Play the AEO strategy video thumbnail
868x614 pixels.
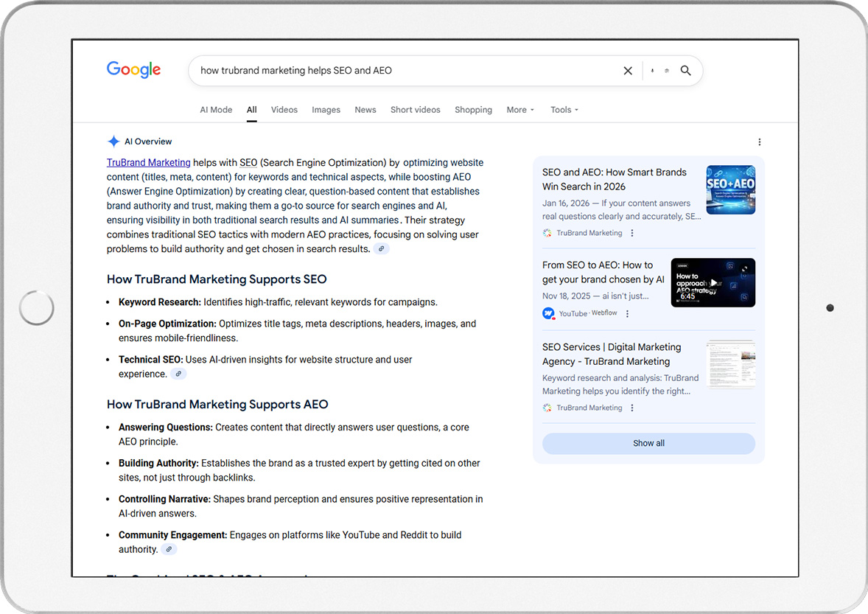click(713, 282)
